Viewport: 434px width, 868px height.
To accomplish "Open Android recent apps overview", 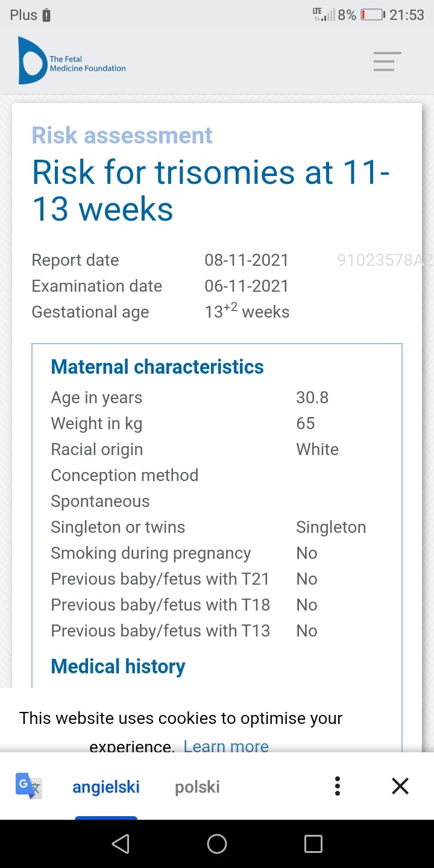I will (313, 844).
